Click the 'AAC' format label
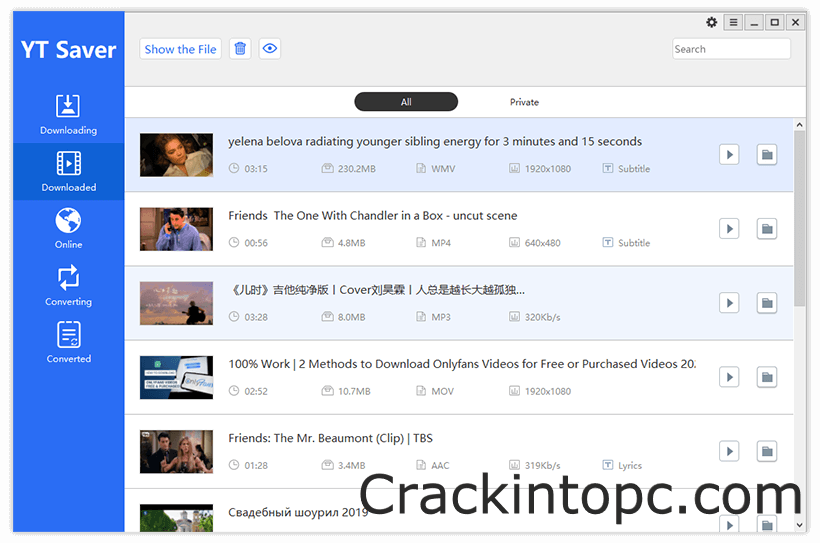 [440, 466]
